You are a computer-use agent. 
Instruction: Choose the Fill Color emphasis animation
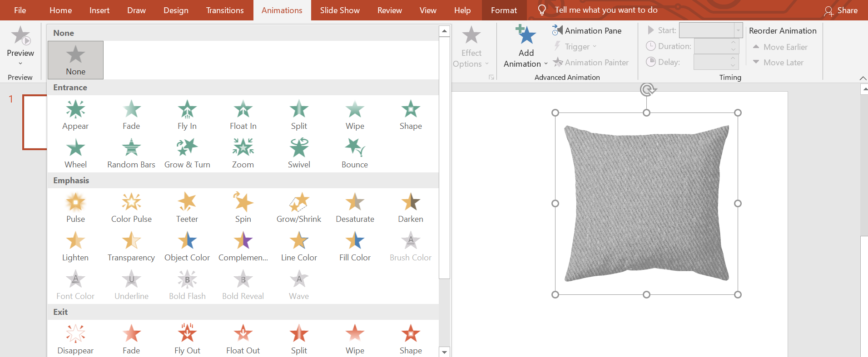[x=355, y=246]
